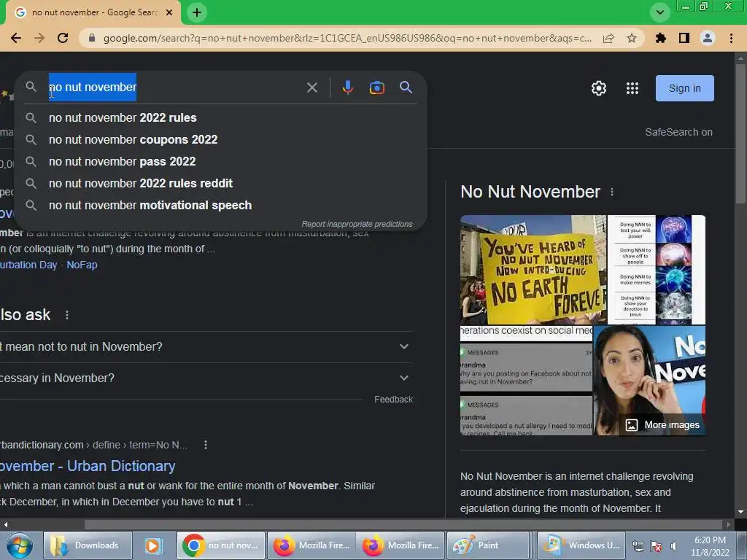The height and width of the screenshot is (560, 747).
Task: Click the share page icon in address bar
Action: (608, 38)
